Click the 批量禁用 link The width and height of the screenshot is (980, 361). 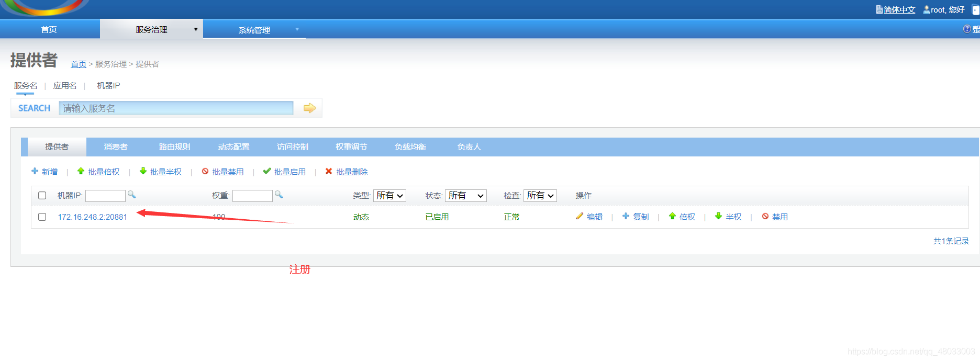(228, 172)
